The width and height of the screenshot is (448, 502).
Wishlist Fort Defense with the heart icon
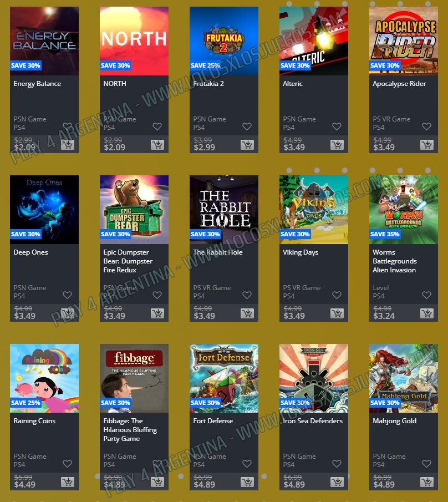point(247,464)
